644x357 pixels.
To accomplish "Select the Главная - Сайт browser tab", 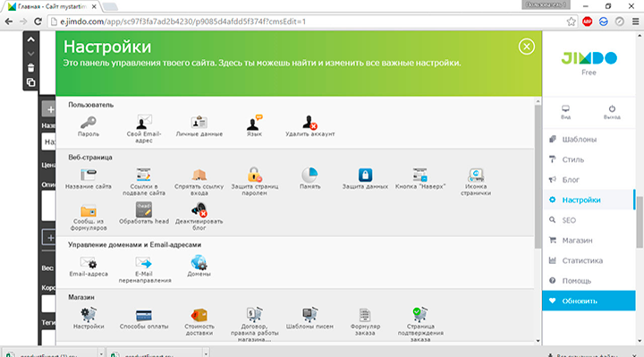I will [x=52, y=6].
